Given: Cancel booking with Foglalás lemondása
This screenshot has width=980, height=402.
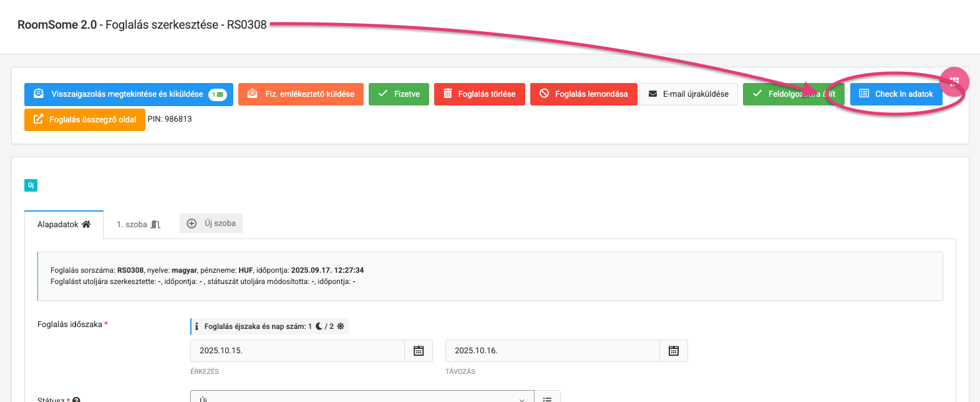Looking at the screenshot, I should tap(583, 94).
